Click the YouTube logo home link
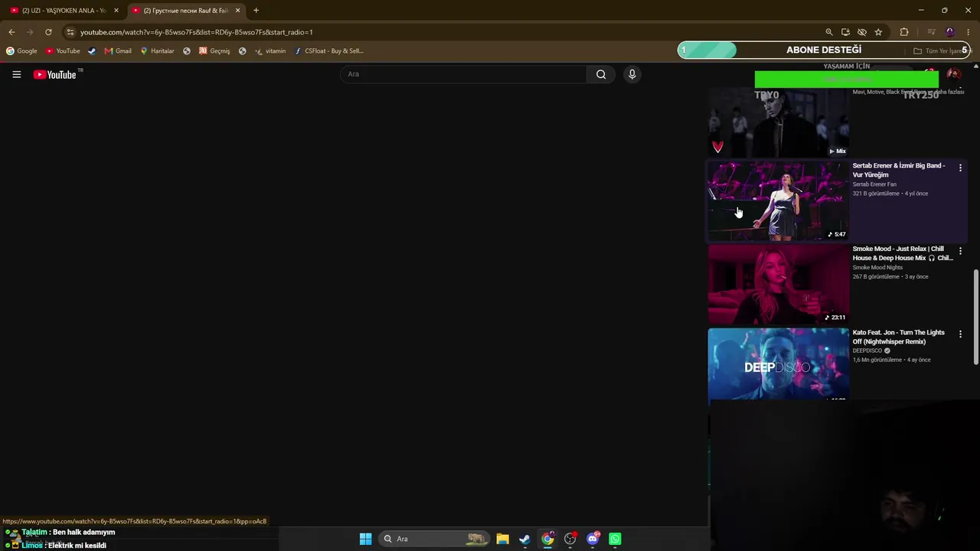 [x=55, y=74]
